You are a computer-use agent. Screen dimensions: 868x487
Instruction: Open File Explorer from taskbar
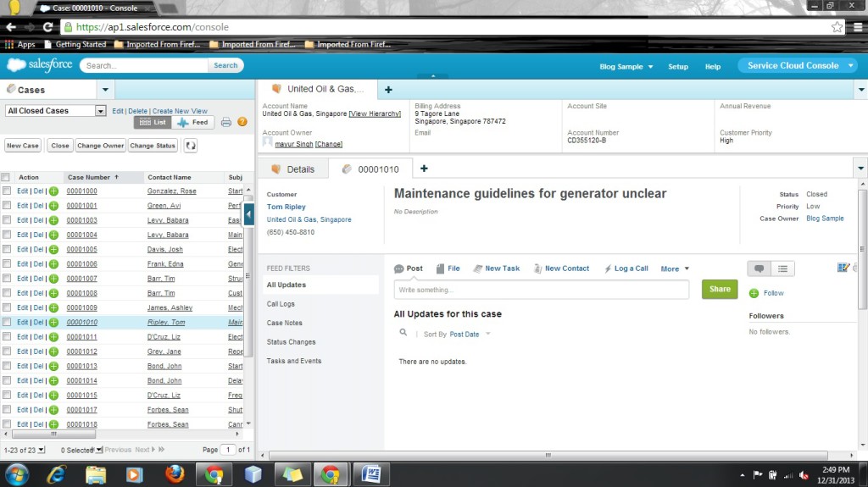[x=95, y=474]
